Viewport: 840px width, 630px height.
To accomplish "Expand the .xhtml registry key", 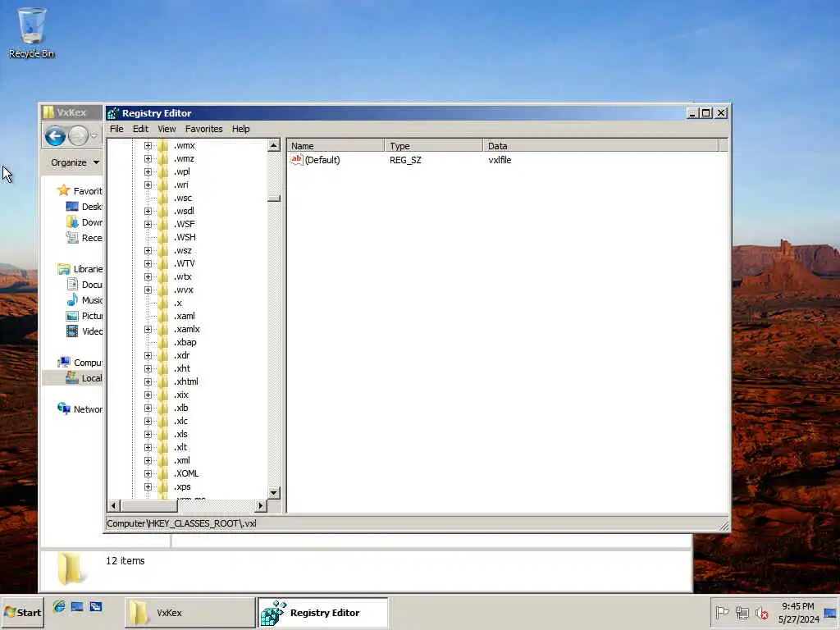I will [148, 382].
